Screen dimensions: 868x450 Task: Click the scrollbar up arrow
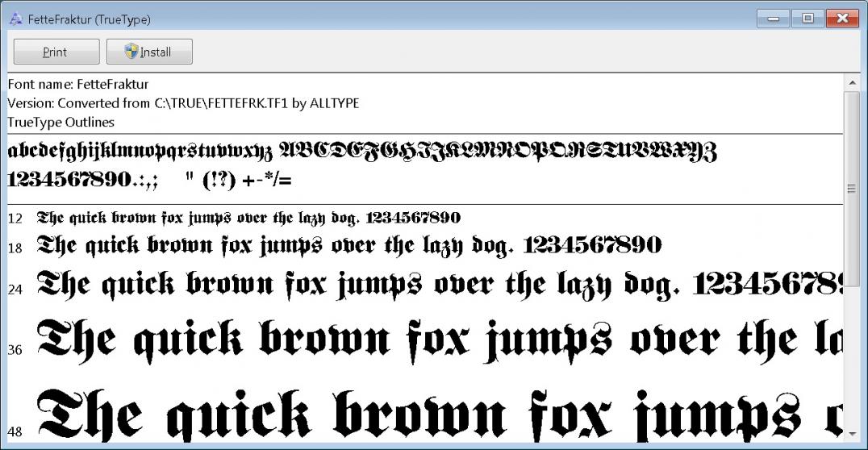point(852,83)
